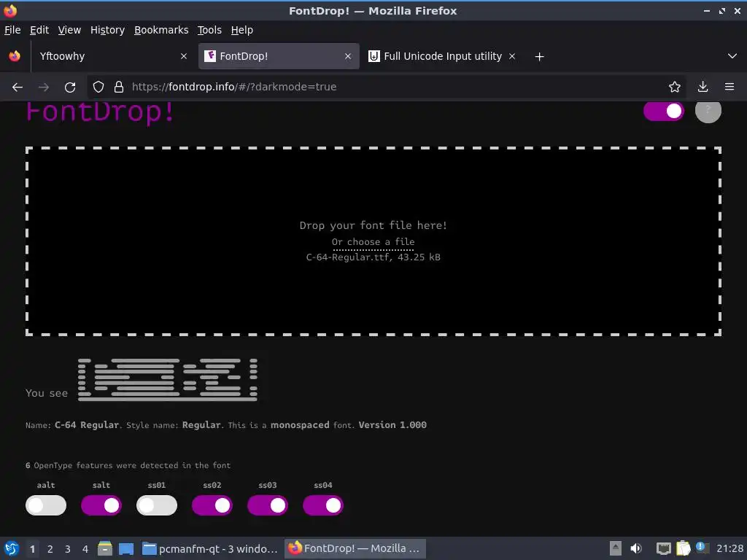Open the History menu
The height and width of the screenshot is (560, 747).
coord(108,30)
